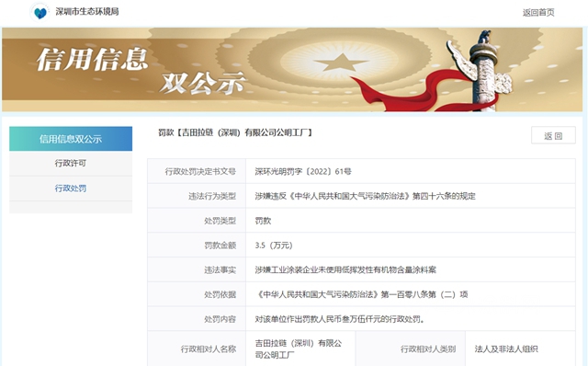Click the label 罚款金额
This screenshot has height=366, width=588.
220,246
